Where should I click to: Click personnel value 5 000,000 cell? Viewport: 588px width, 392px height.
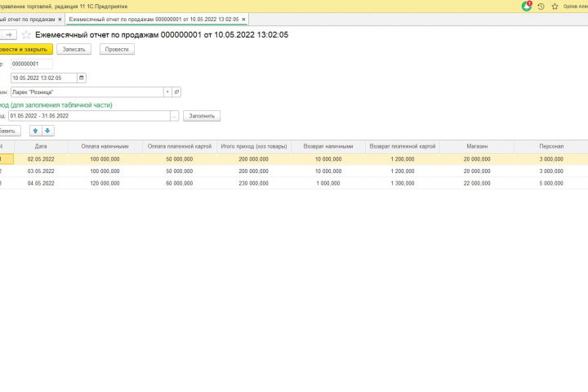551,184
